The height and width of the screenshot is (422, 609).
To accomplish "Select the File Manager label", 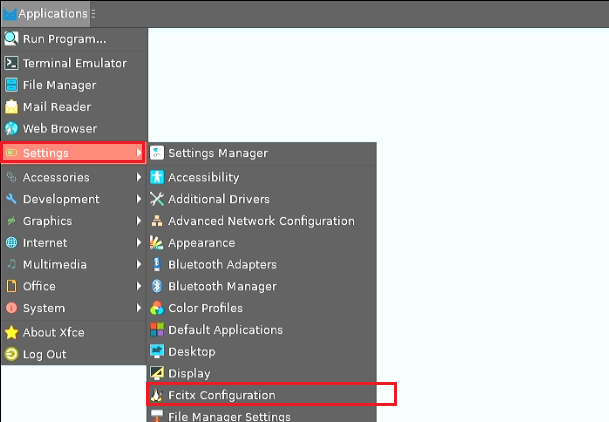I will tap(59, 85).
